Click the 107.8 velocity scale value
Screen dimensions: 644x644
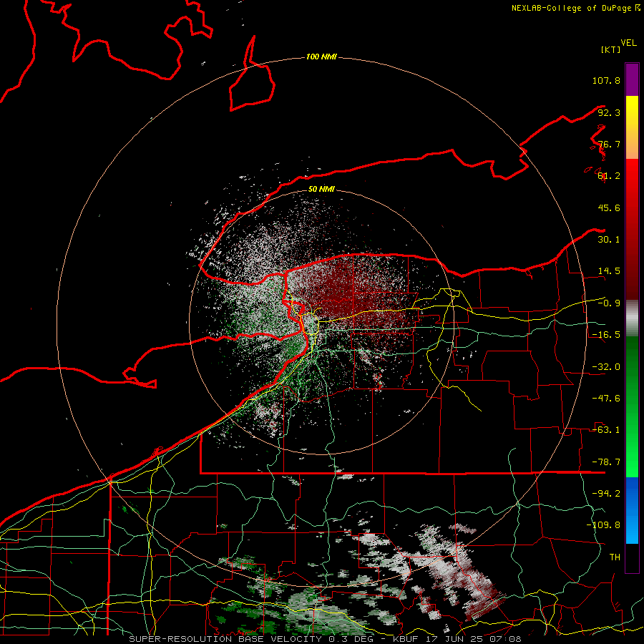tap(606, 80)
